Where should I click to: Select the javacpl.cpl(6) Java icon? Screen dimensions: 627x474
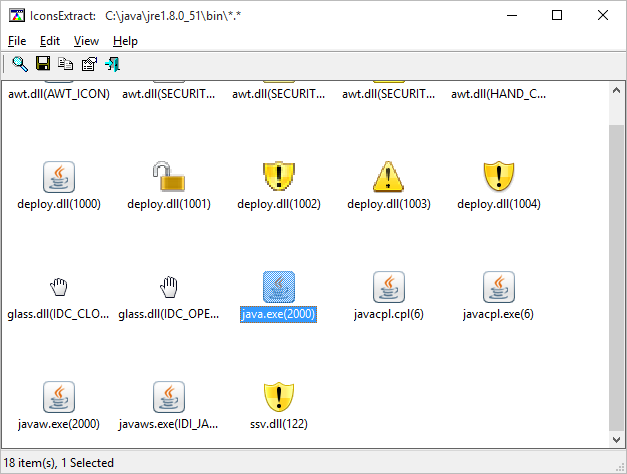coord(389,287)
